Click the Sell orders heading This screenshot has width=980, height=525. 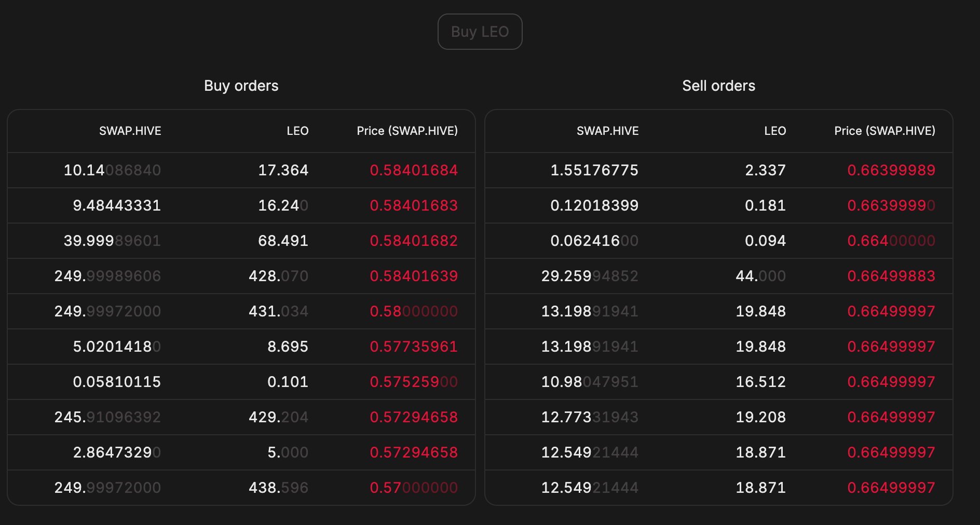718,86
